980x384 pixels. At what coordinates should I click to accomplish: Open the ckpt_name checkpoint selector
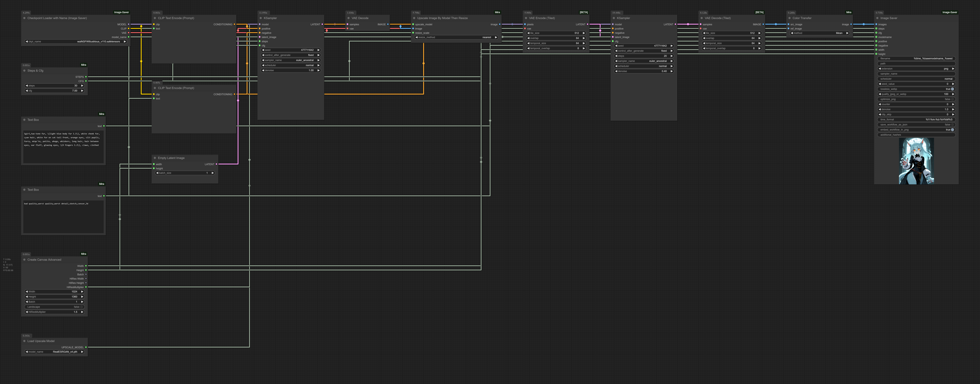point(76,42)
